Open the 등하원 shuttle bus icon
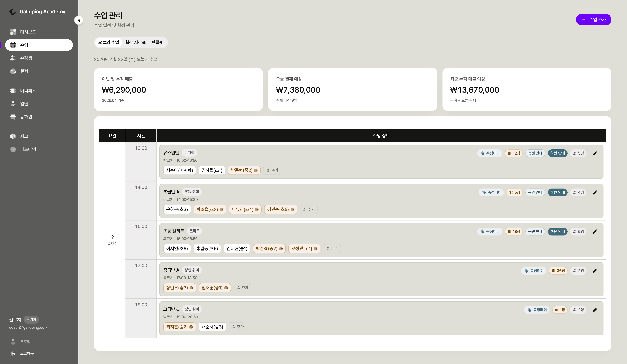Viewport: 627px width, 364px height. click(13, 117)
